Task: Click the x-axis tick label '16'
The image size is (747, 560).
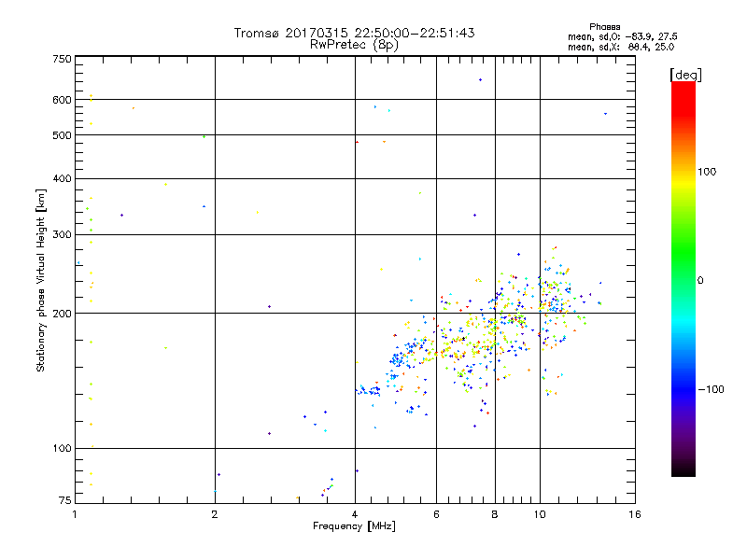Action: pyautogui.click(x=635, y=514)
